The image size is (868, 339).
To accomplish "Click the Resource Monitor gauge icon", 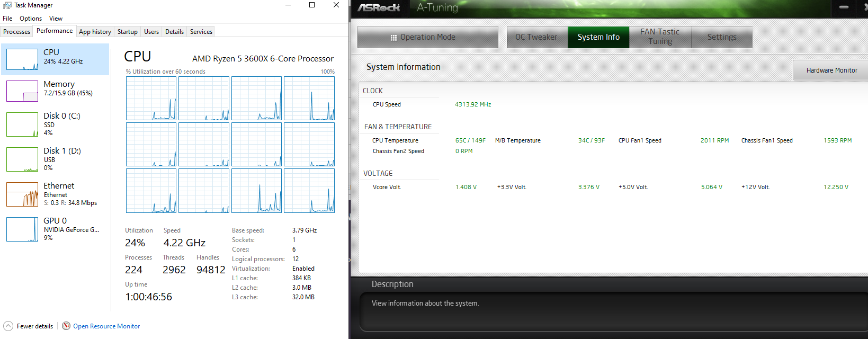I will [x=66, y=326].
